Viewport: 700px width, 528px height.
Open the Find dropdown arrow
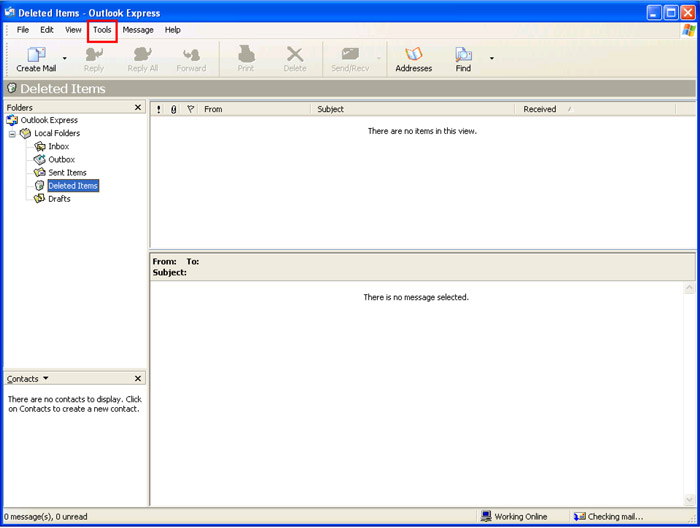pyautogui.click(x=491, y=59)
